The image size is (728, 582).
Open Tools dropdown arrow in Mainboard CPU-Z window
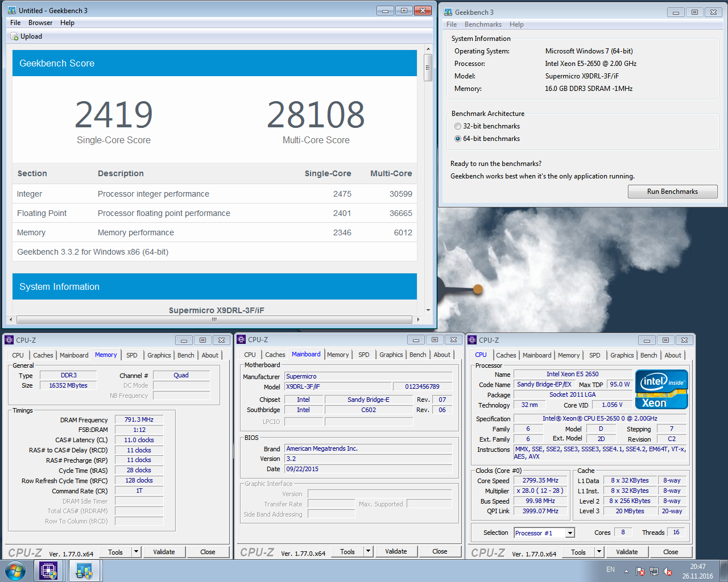[x=368, y=551]
